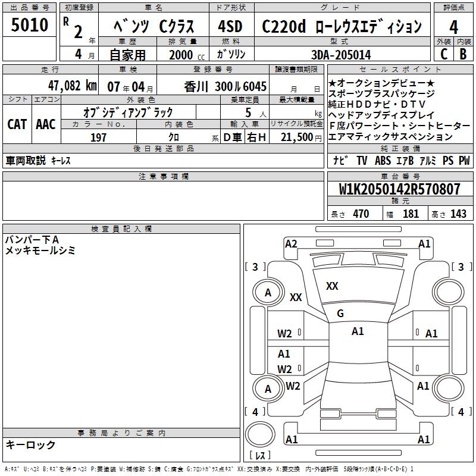Click the "ナビ" genuine equipment entry
The image size is (476, 476).
coord(340,160)
